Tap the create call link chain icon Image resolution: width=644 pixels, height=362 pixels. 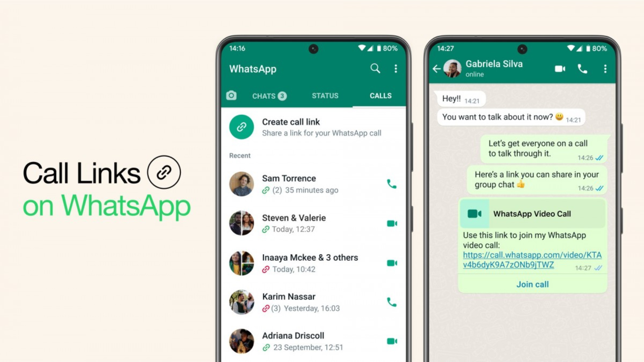point(241,127)
